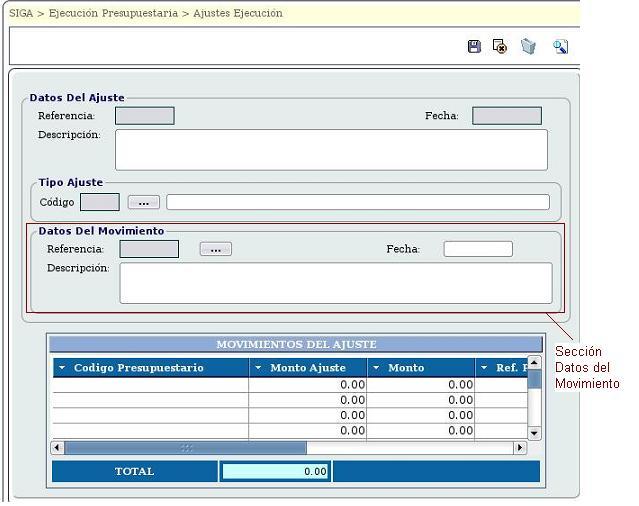Open Tipo Ajuste code lookup ellipsis button

click(x=144, y=202)
